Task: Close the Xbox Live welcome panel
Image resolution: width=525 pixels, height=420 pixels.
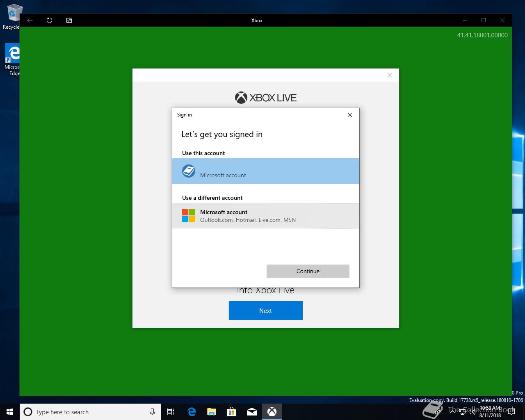Action: pyautogui.click(x=390, y=75)
